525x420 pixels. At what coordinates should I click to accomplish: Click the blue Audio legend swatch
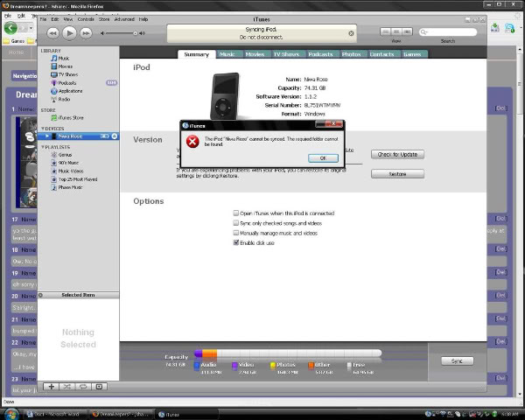tap(197, 366)
